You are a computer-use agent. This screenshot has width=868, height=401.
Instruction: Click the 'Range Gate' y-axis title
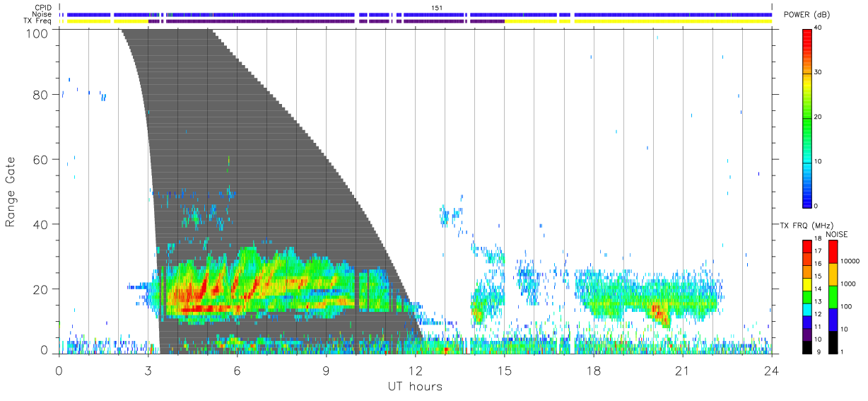click(11, 191)
